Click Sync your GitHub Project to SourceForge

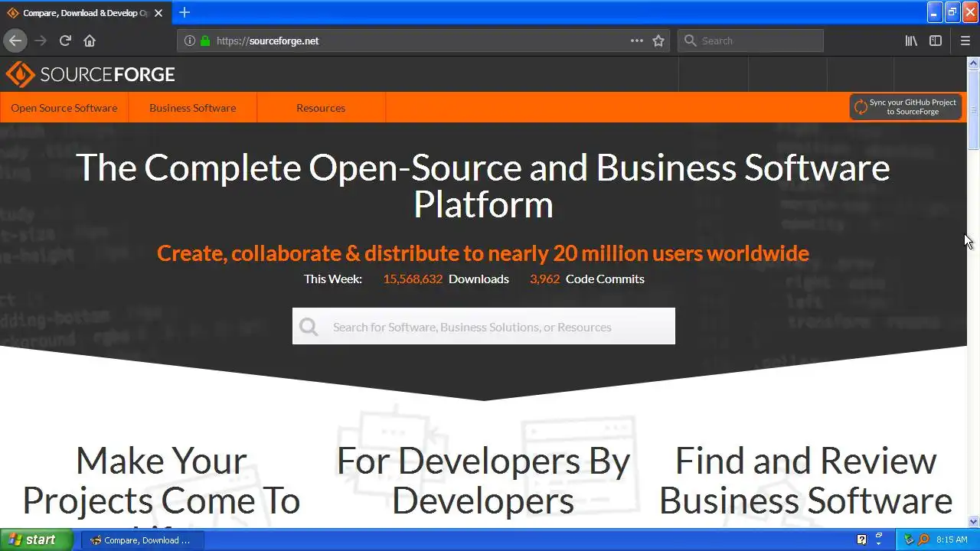pos(906,107)
